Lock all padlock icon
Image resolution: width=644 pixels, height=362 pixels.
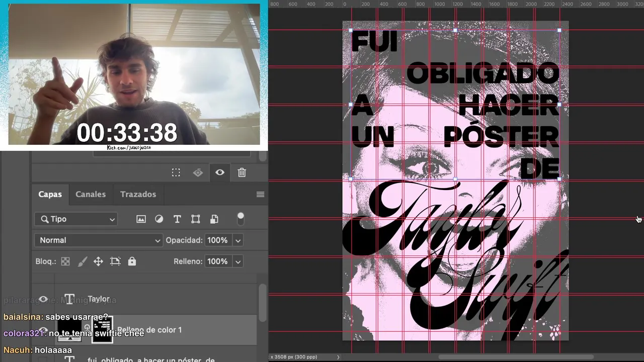(132, 261)
